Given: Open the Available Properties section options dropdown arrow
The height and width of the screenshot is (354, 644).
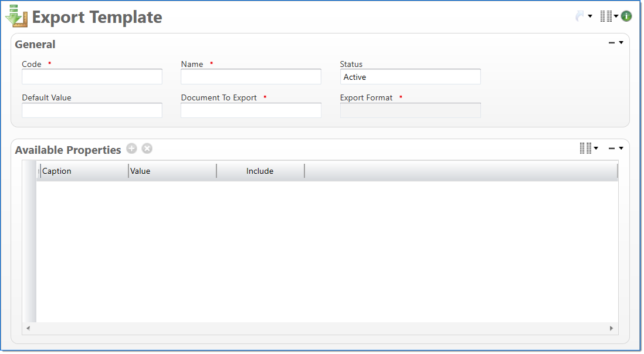Looking at the screenshot, I should pos(621,149).
